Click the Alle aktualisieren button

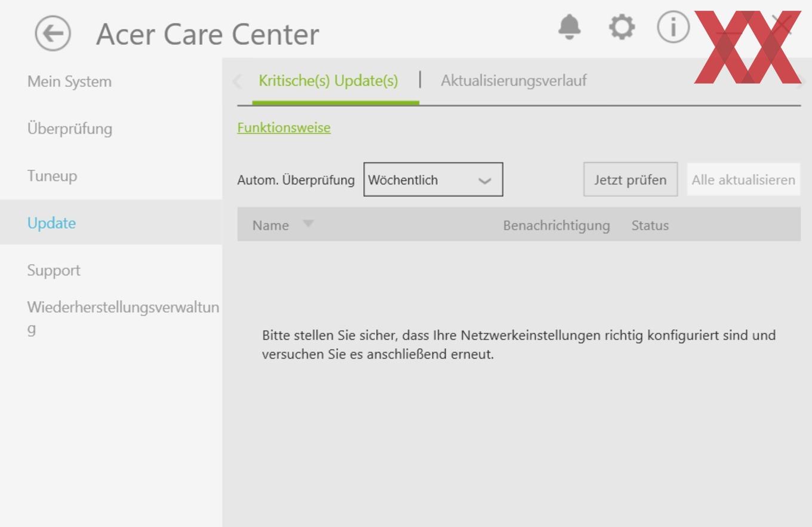(x=743, y=179)
